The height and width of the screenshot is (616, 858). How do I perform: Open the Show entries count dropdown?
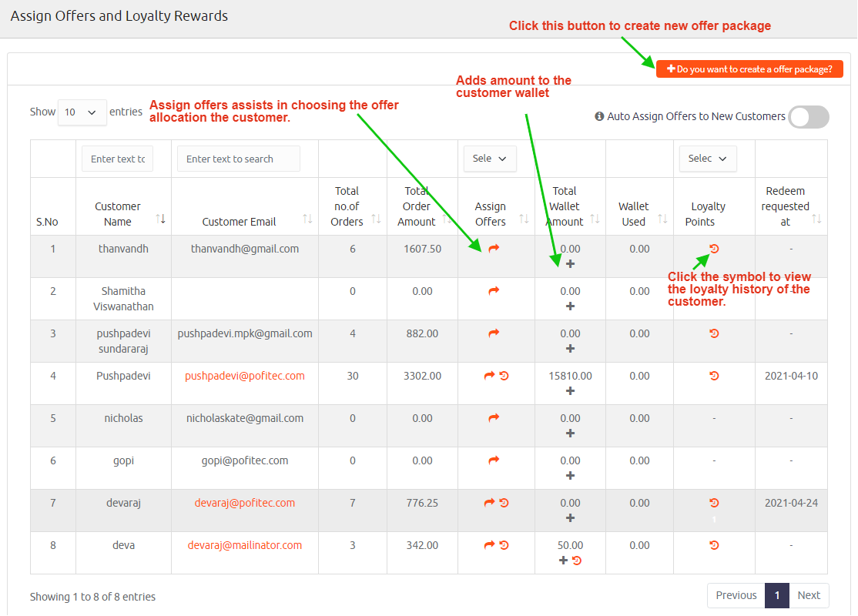click(82, 112)
